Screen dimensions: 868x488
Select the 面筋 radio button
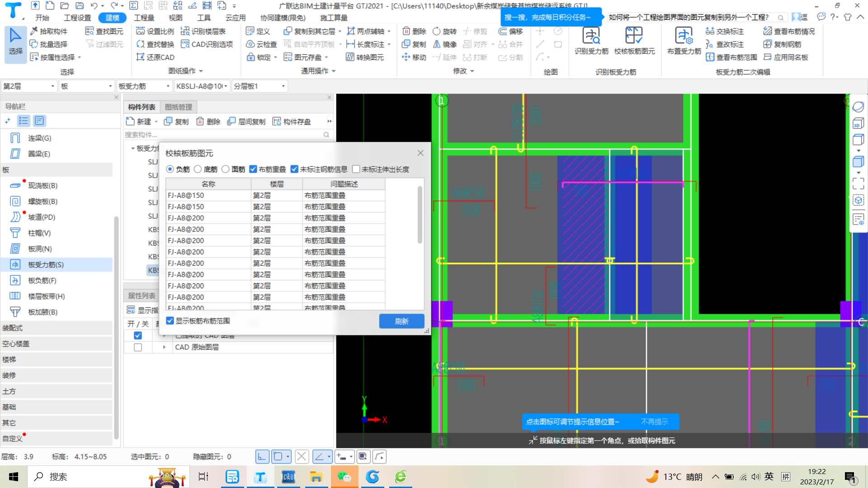[225, 169]
